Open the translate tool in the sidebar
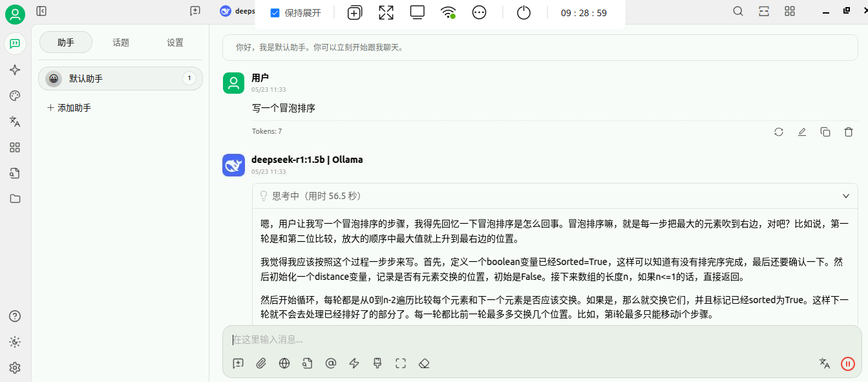The image size is (868, 382). (x=15, y=122)
